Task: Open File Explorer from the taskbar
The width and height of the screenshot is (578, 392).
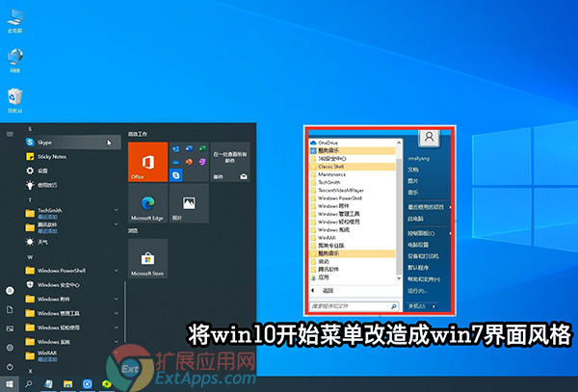Action: pos(67,384)
